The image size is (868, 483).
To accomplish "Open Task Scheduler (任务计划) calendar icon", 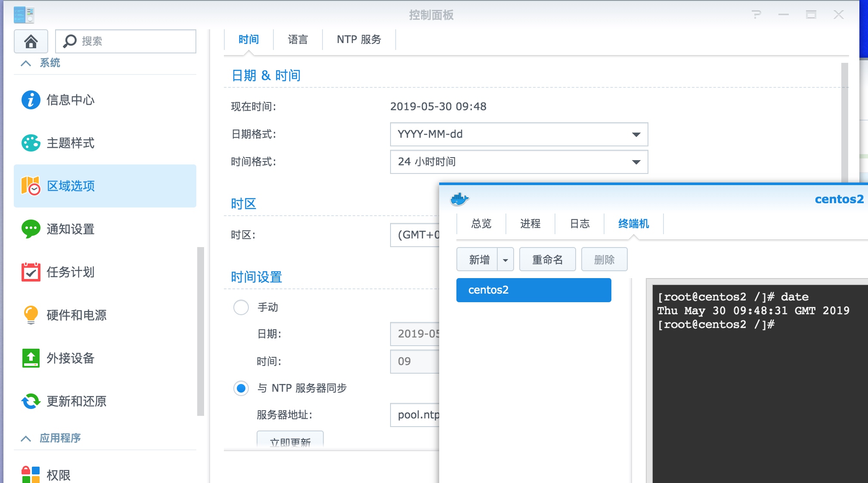I will pos(31,272).
